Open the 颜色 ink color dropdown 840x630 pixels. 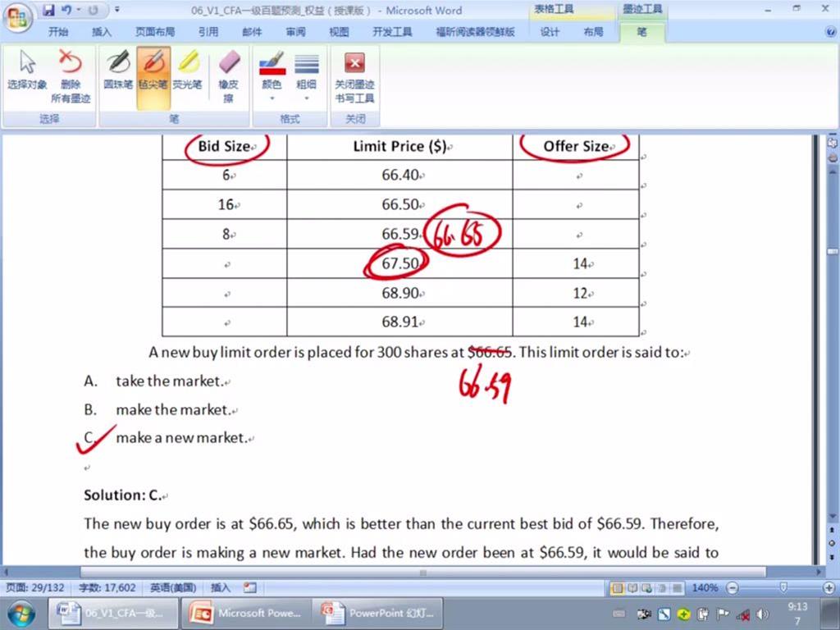pyautogui.click(x=272, y=78)
